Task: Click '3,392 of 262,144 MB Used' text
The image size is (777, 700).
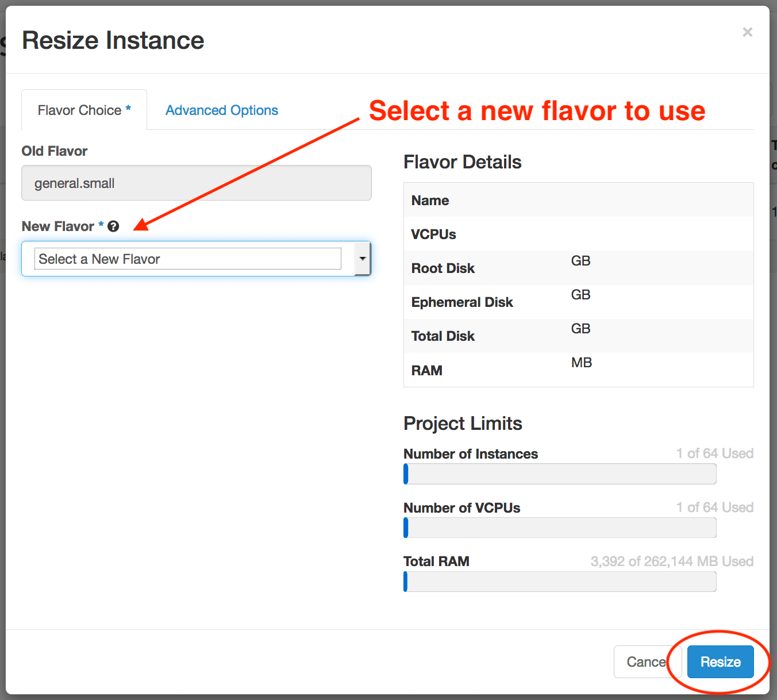Action: point(672,561)
